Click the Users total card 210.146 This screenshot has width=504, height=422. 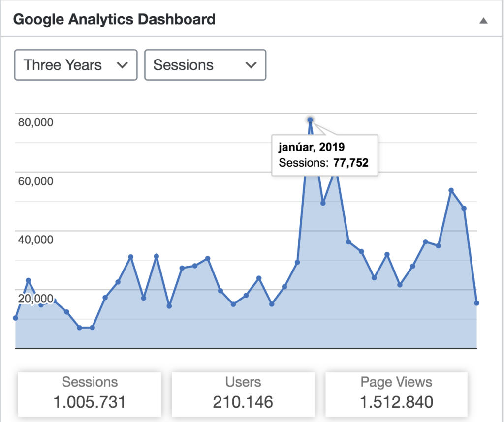coord(243,394)
